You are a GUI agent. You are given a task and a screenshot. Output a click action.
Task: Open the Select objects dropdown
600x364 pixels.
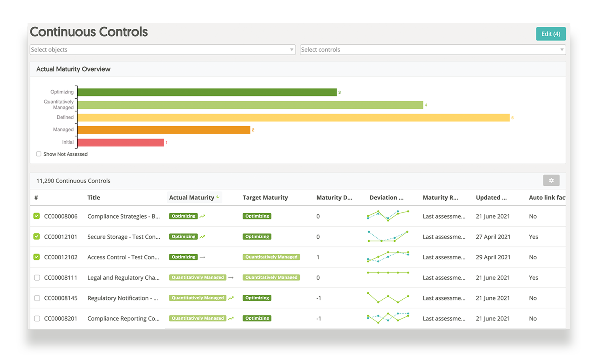click(x=162, y=50)
